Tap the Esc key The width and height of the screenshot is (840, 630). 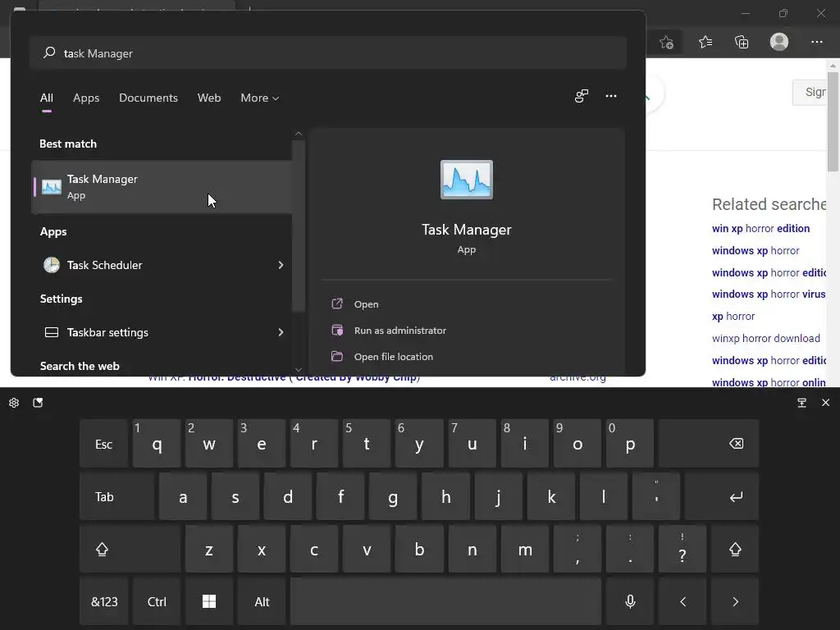[104, 444]
